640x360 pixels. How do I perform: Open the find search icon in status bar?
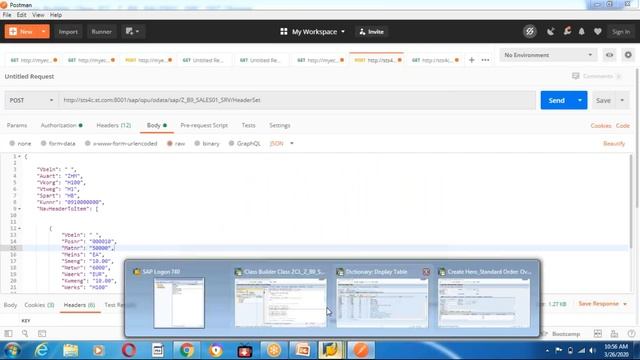[25, 333]
